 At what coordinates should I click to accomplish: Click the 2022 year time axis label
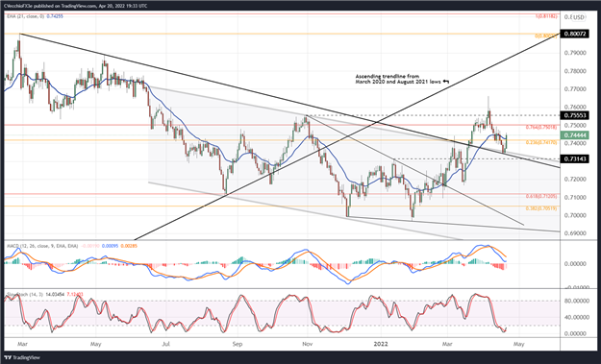coord(382,344)
